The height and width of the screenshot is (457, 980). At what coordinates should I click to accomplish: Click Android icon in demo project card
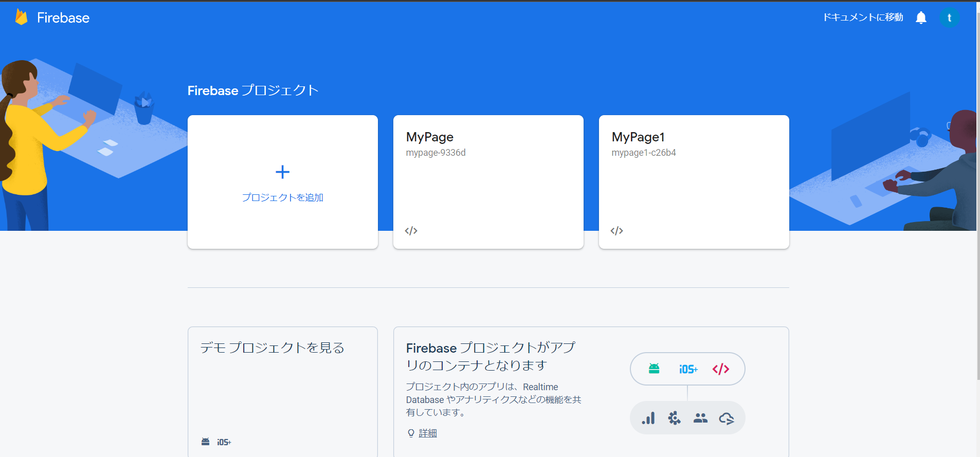pos(205,442)
